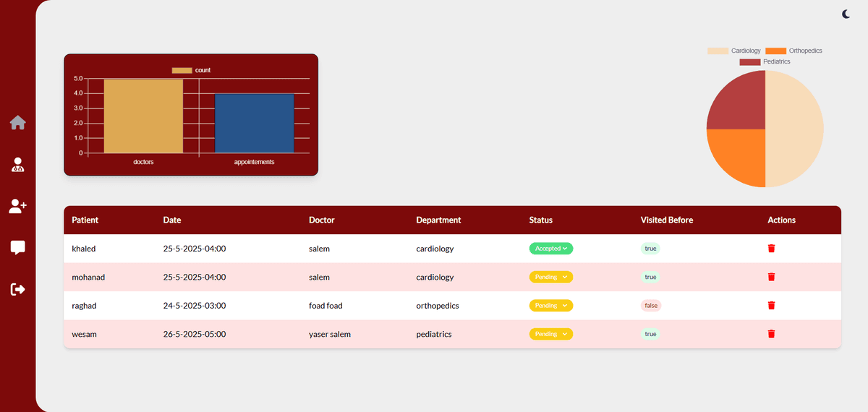Viewport: 868px width, 412px height.
Task: Expand wesam's Pending status dropdown
Action: [x=550, y=334]
